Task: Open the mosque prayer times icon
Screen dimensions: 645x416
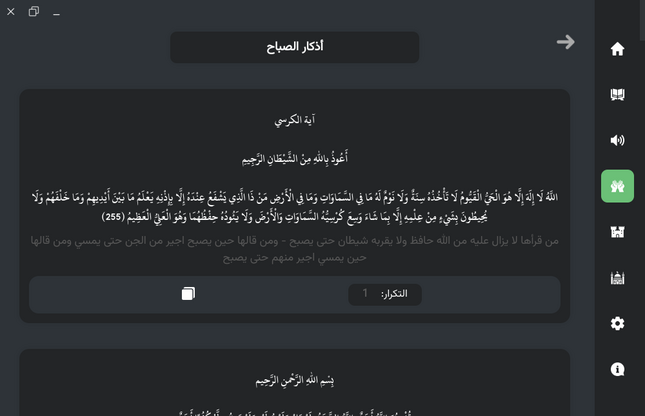Action: (617, 278)
